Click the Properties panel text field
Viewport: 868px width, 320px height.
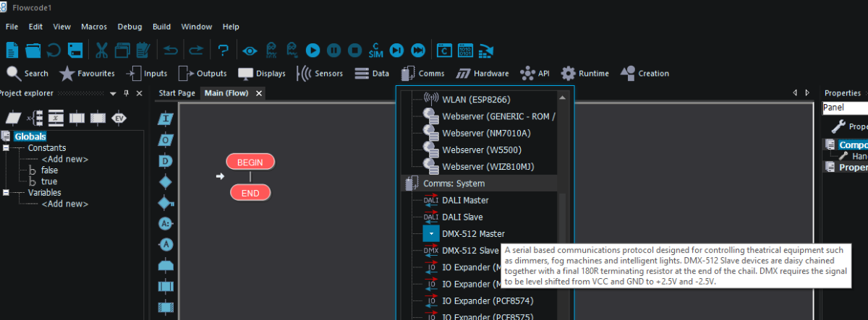click(x=845, y=108)
